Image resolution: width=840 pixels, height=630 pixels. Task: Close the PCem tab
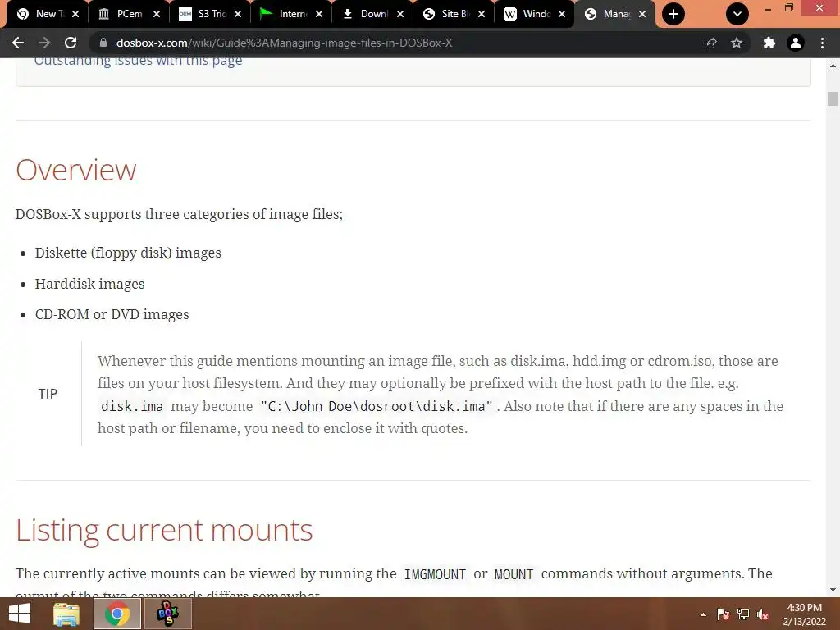coord(157,14)
